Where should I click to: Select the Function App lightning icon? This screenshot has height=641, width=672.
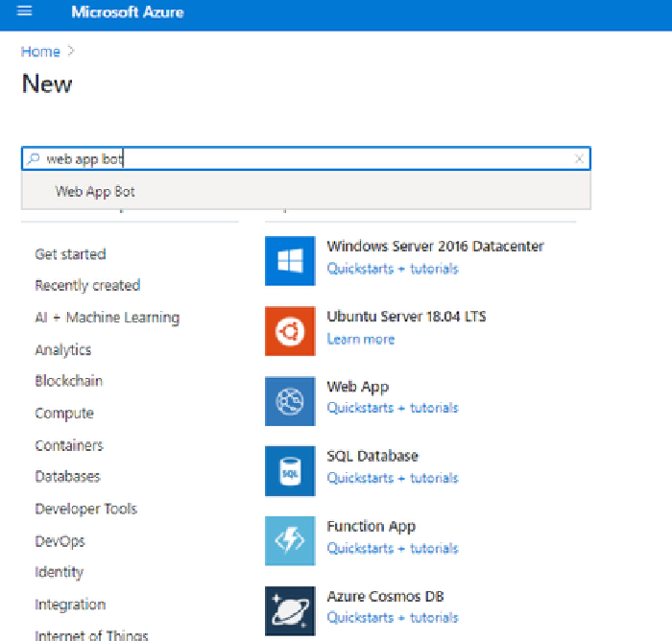[x=290, y=541]
